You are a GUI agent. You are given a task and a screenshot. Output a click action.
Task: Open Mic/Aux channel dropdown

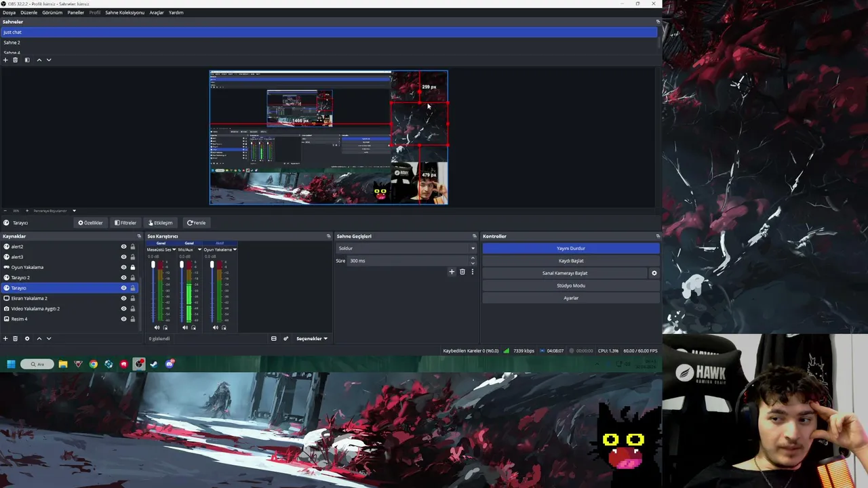[199, 249]
